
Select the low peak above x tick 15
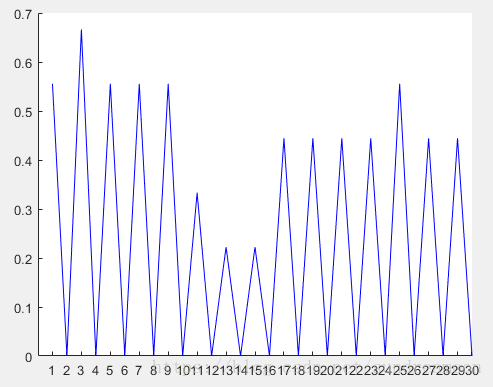[x=255, y=248]
